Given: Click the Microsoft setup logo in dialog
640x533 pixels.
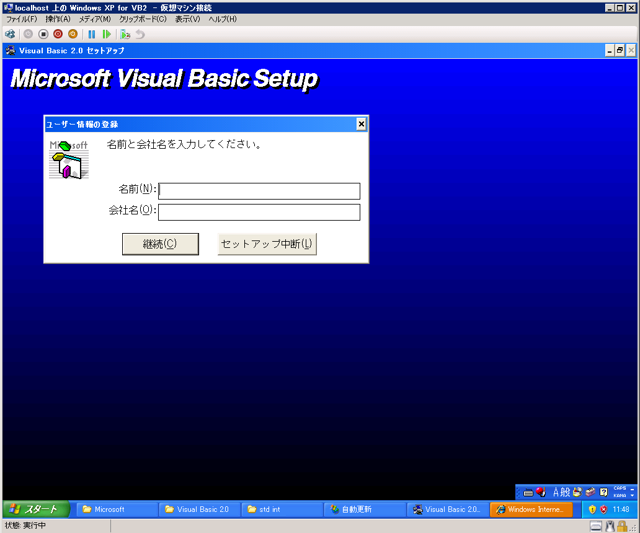Looking at the screenshot, I should coord(69,160).
